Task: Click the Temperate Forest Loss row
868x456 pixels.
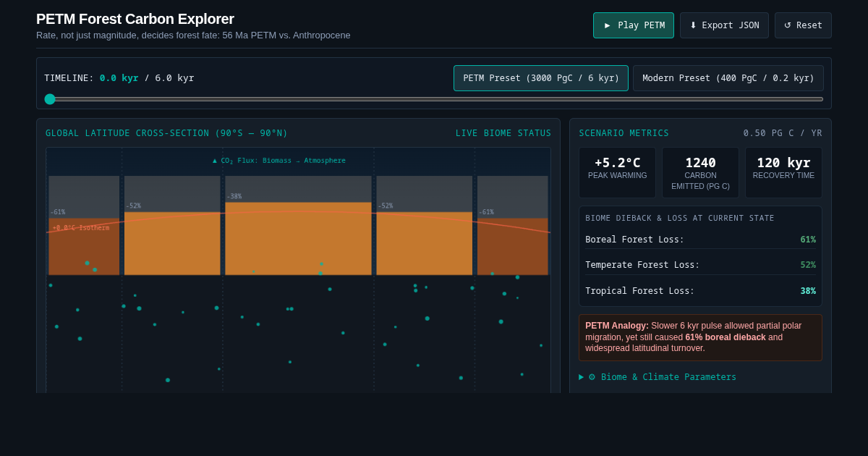Action: (700, 265)
